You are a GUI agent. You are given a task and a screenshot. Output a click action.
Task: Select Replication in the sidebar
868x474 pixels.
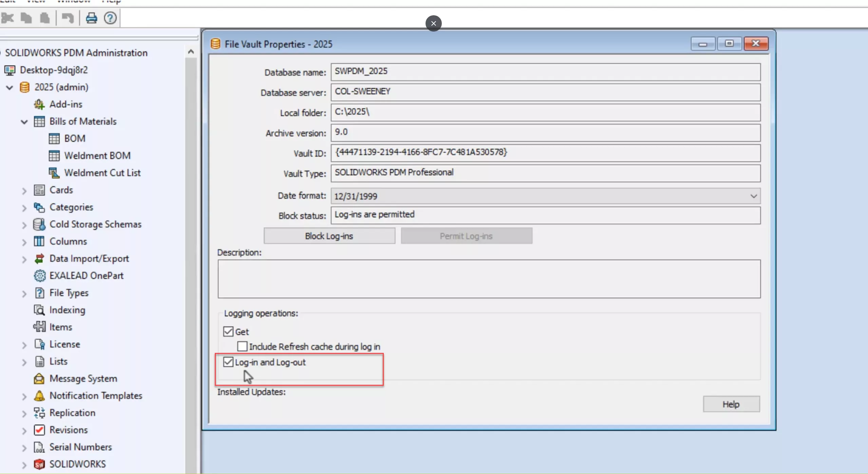coord(71,412)
